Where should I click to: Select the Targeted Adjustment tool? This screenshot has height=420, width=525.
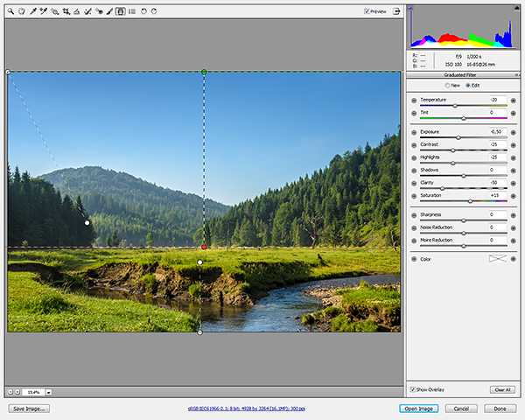54,11
